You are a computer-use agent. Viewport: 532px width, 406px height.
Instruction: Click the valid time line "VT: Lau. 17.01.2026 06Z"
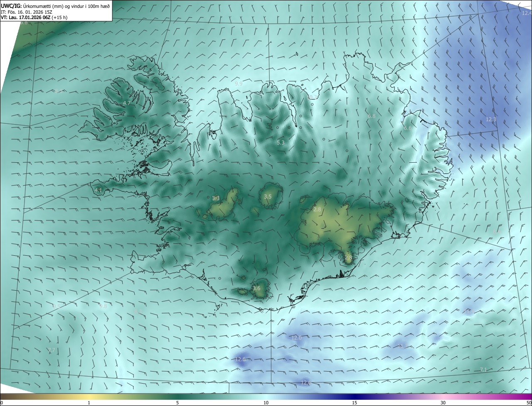tap(26, 17)
